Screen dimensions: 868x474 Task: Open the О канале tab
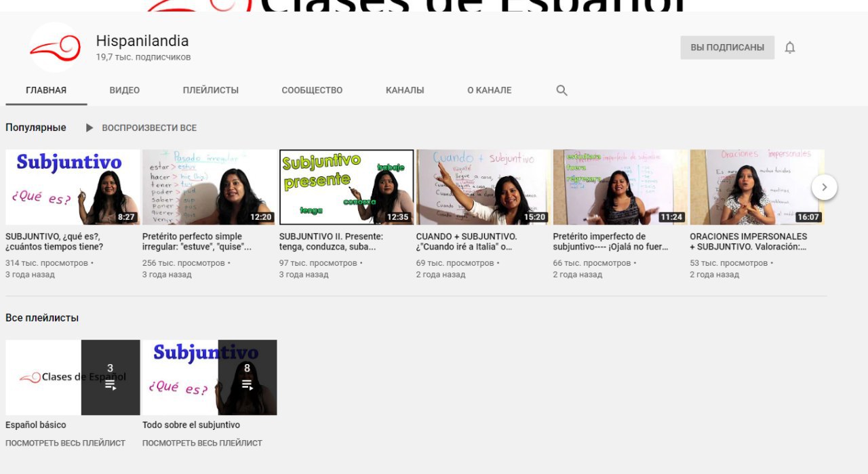coord(490,90)
